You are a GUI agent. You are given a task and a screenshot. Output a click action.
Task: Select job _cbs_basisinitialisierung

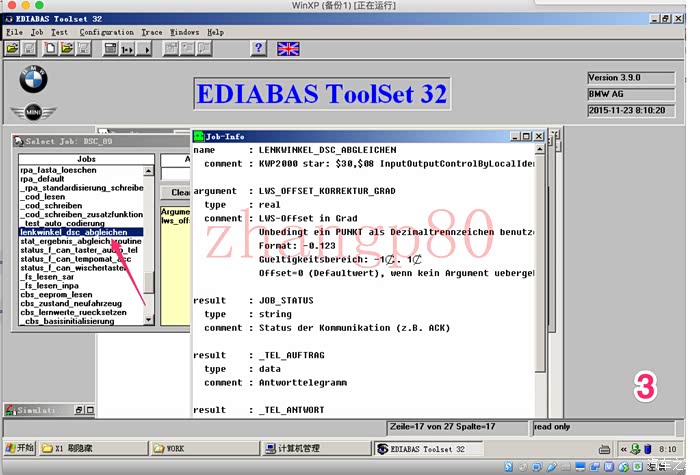coord(67,321)
